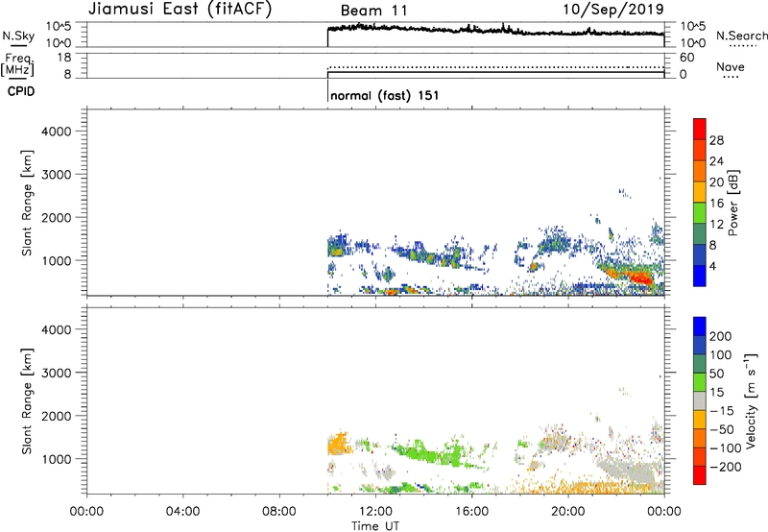Select the "Velocity [m s-1]" colorbar title

752,400
